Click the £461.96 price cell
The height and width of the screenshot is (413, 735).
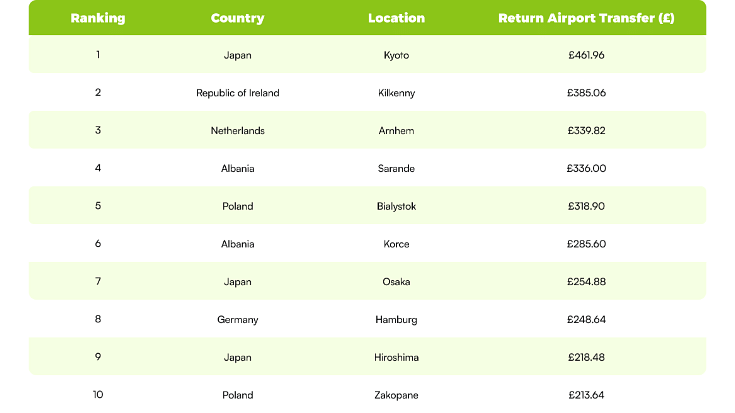(586, 55)
